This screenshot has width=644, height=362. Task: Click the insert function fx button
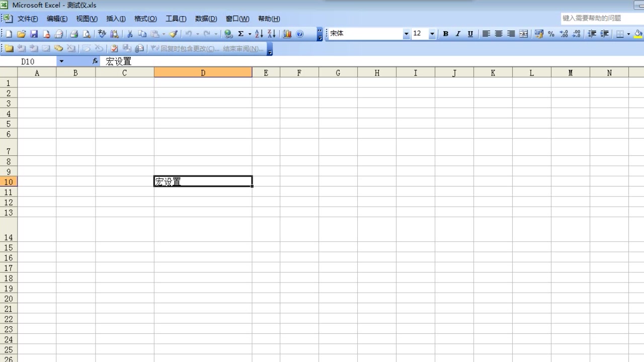pos(95,61)
